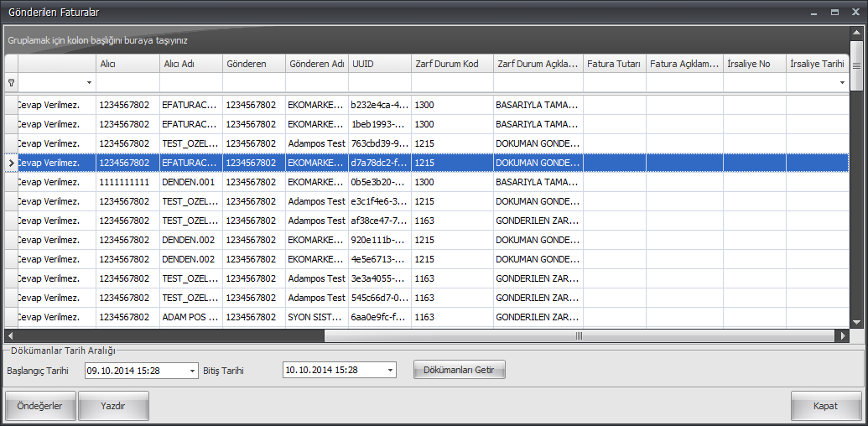Click the Öndeğerler button
Viewport: 868px width, 426px height.
click(x=40, y=406)
